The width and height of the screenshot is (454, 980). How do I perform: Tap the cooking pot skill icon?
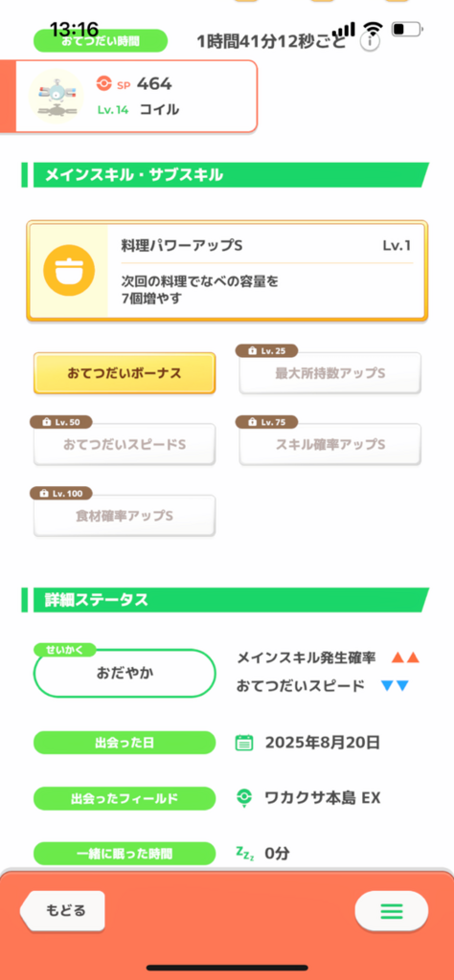(x=69, y=270)
